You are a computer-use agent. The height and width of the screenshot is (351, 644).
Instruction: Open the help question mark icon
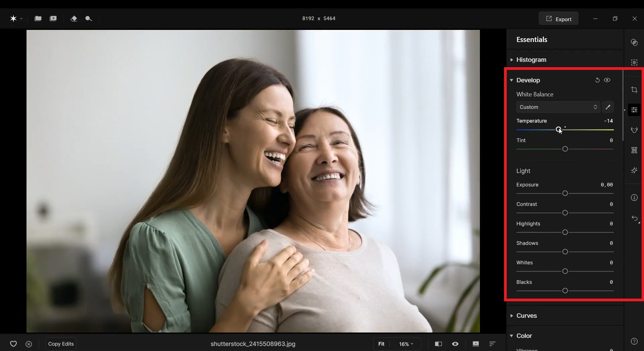634,341
